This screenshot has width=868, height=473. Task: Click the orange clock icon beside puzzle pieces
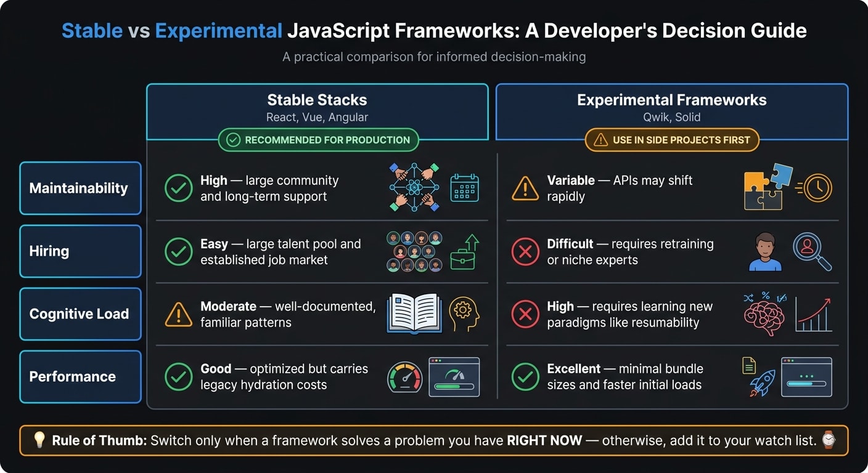tap(814, 188)
